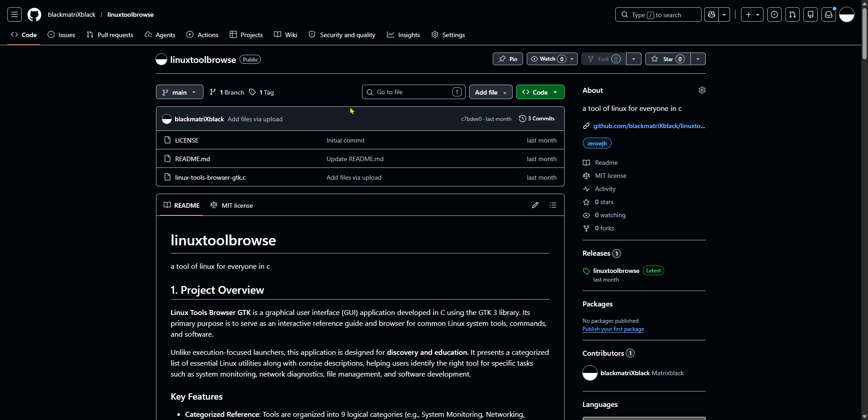
Task: Open the main branch selector dropdown
Action: (179, 92)
